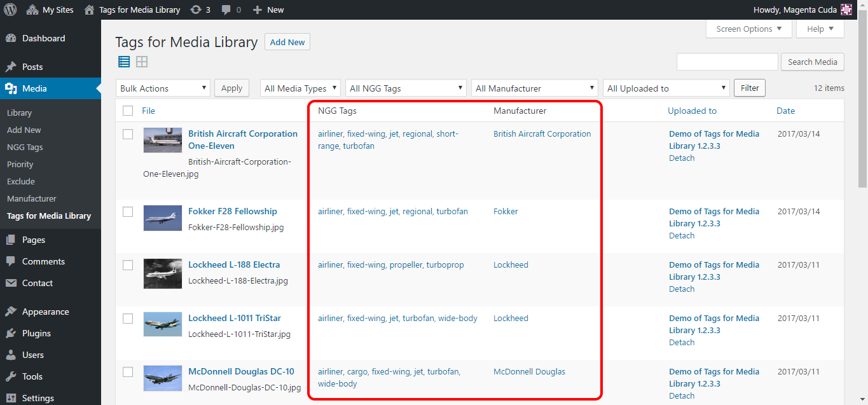Select the Lockheed L-188 Electra checkbox
868x405 pixels.
pos(128,265)
